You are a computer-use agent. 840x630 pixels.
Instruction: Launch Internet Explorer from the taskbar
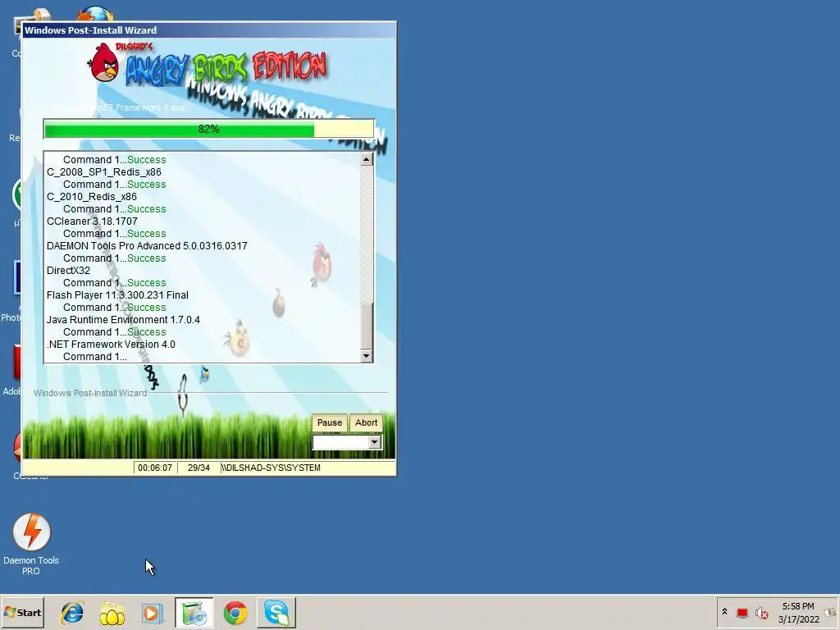point(72,613)
